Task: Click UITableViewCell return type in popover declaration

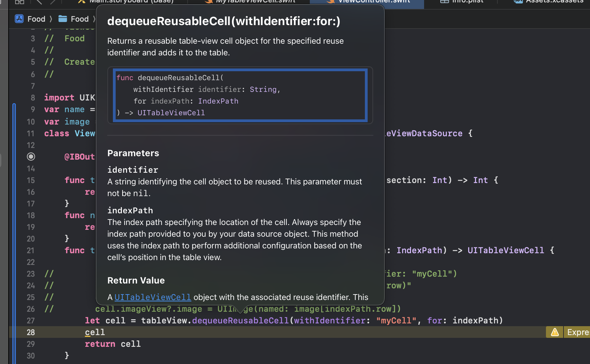Action: pos(171,113)
